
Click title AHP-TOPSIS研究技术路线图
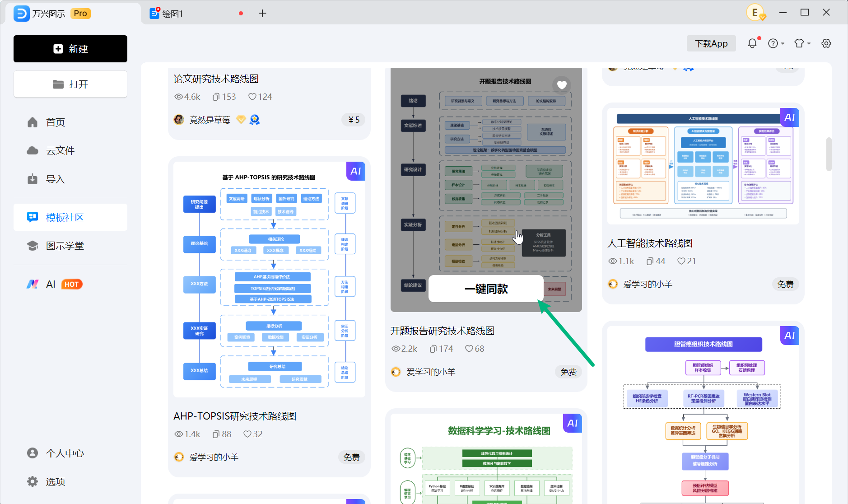tap(235, 416)
